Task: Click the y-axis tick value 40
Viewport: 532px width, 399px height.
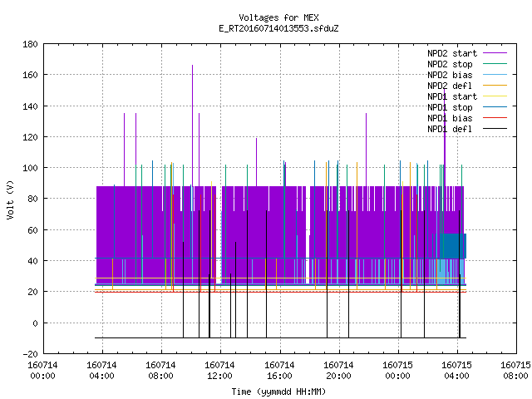Action: 32,261
